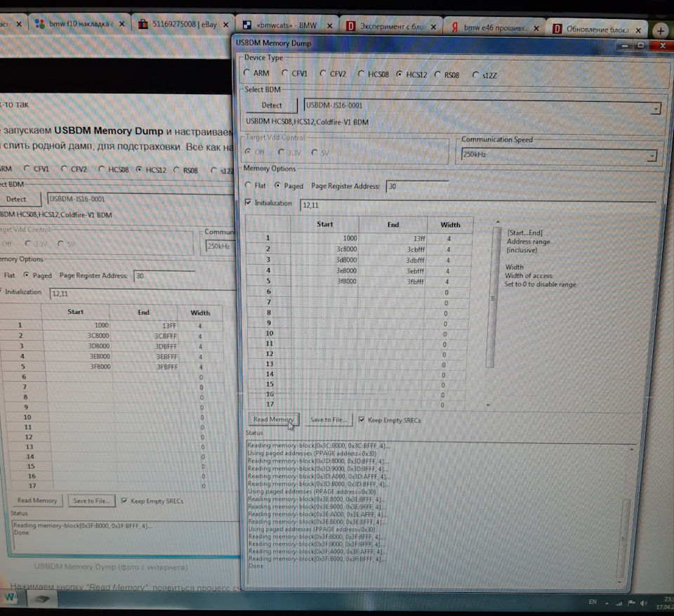Switch to the 51169275008 eBay browser tab
Screen dimensions: 674x616
[x=184, y=25]
